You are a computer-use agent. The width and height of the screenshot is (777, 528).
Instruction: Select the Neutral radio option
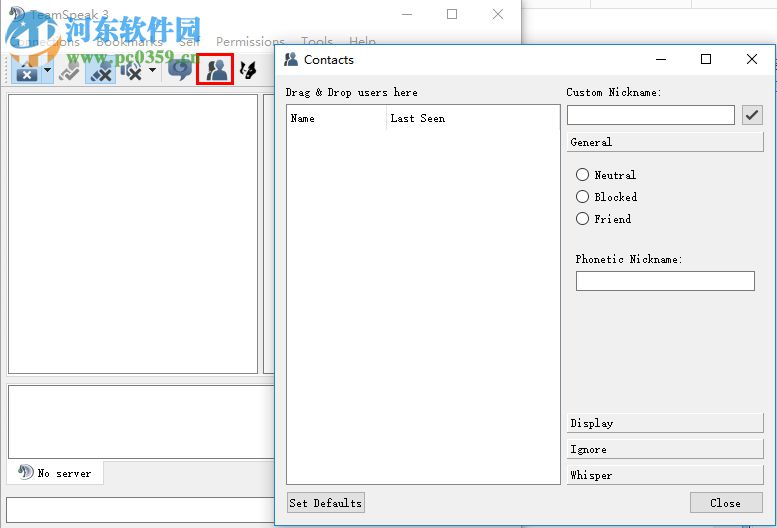pos(606,174)
